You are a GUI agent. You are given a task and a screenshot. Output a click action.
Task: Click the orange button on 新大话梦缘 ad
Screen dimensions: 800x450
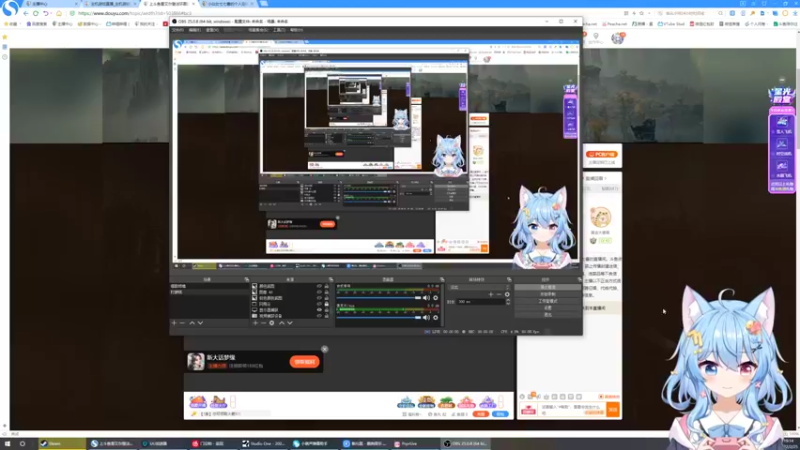tap(305, 362)
